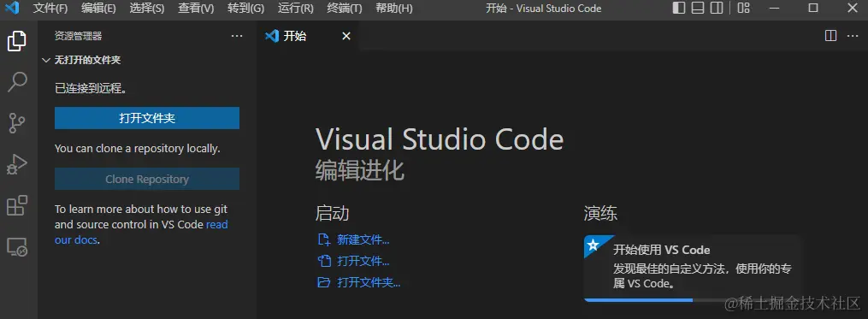This screenshot has width=868, height=319.
Task: Open the 转到(G) menu
Action: point(245,9)
